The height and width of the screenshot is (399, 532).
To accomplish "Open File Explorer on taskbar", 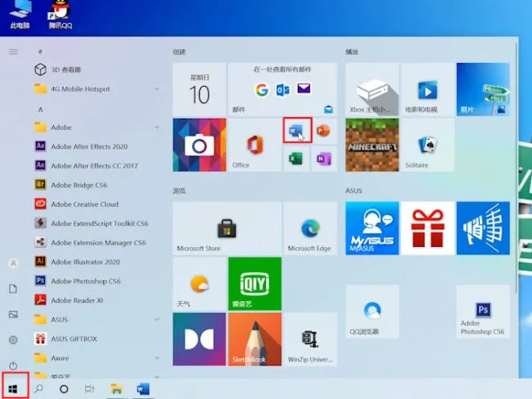I will coord(116,389).
